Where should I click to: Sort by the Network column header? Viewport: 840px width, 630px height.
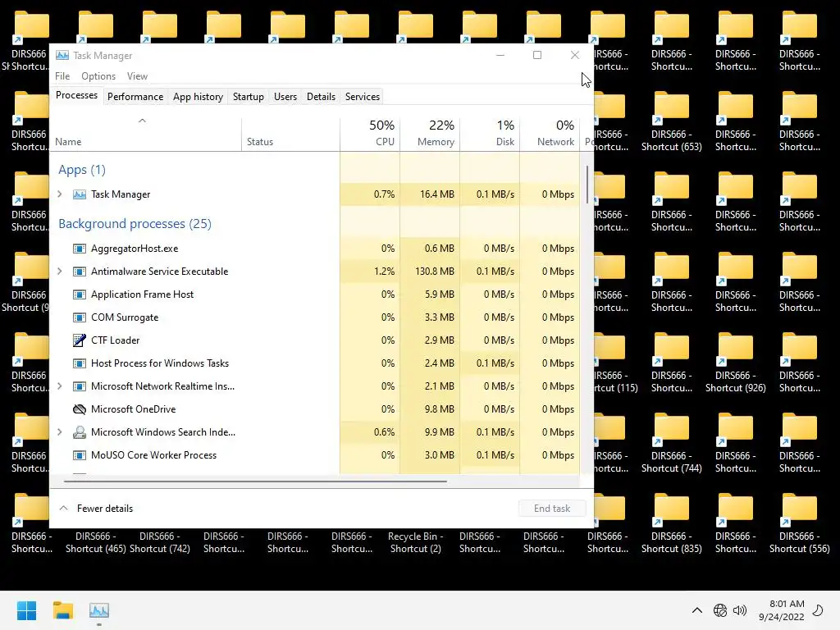550,134
